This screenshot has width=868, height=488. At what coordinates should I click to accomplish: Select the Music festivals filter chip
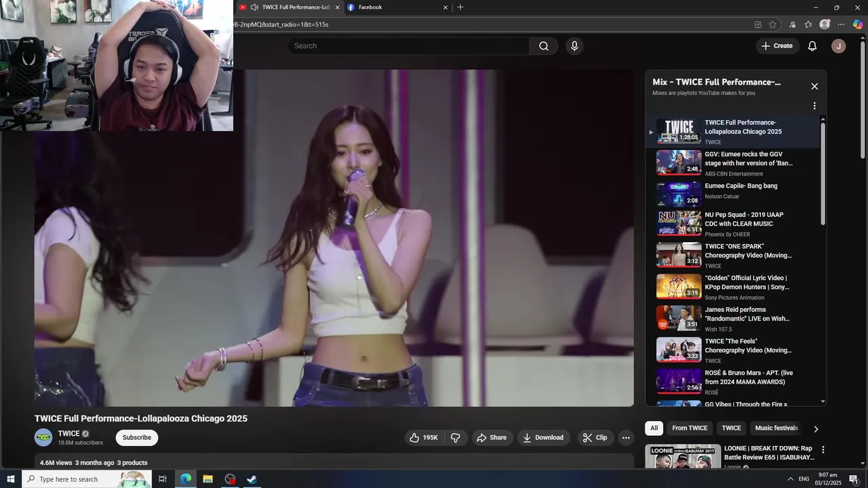(x=776, y=428)
